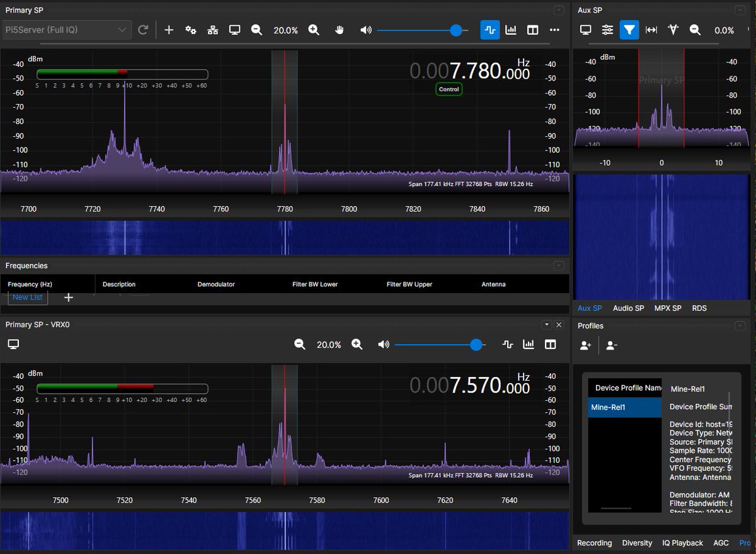Toggle the spectrum waveform view in VRX0
The height and width of the screenshot is (554, 756).
pos(508,344)
